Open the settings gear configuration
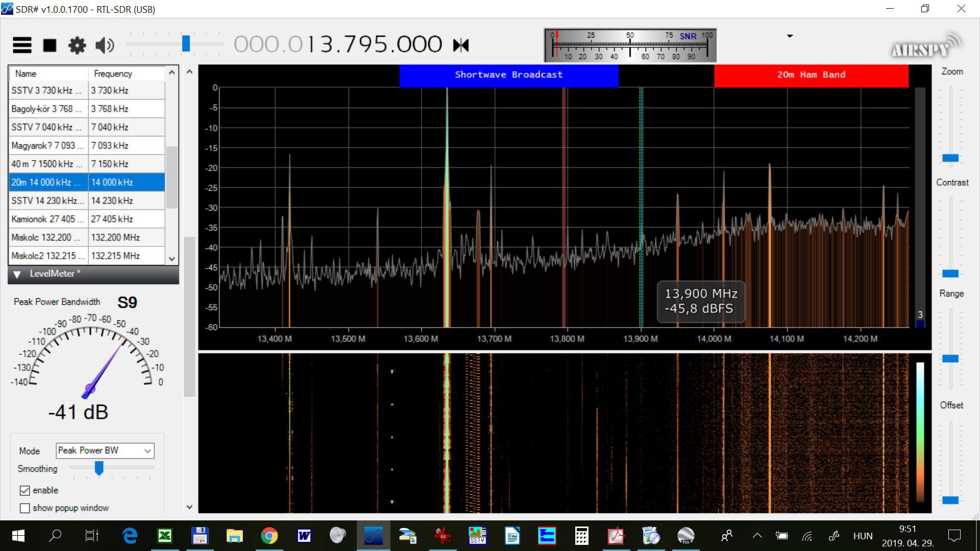This screenshot has width=980, height=551. 77,45
